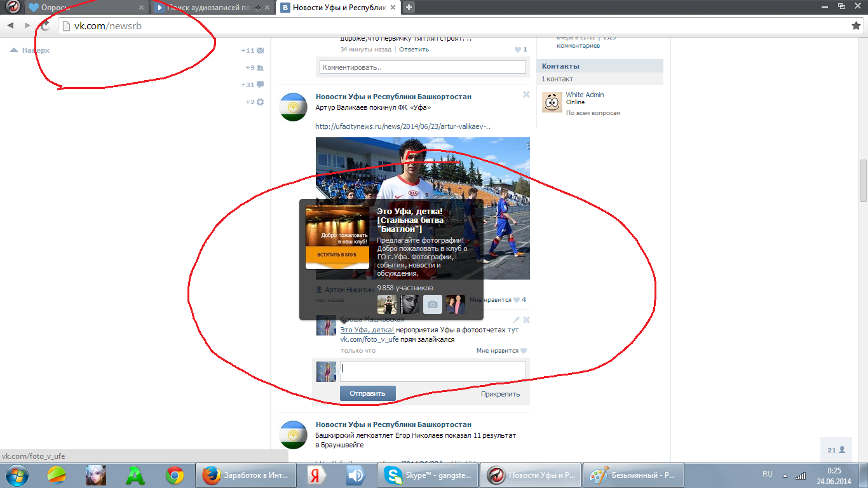
Task: Open the Контакты section header
Action: [x=600, y=66]
